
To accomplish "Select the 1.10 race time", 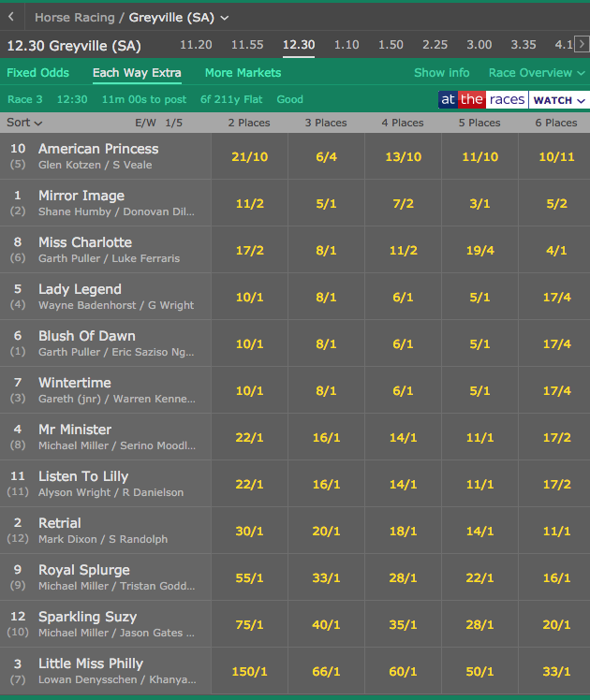I will coord(347,45).
